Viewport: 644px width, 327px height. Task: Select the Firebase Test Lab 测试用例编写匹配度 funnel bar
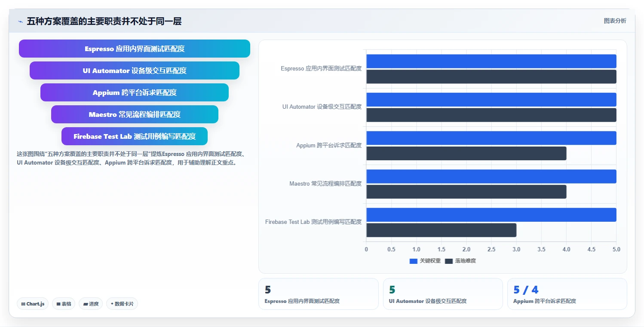(135, 136)
